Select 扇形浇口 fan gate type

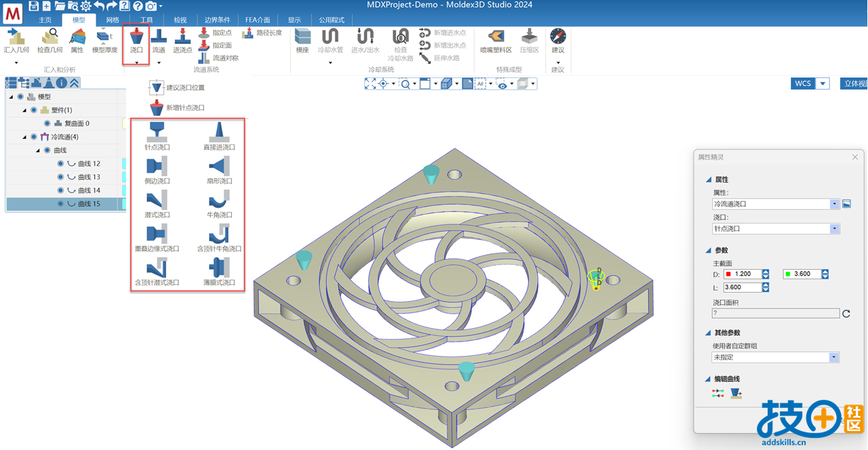[x=219, y=170]
